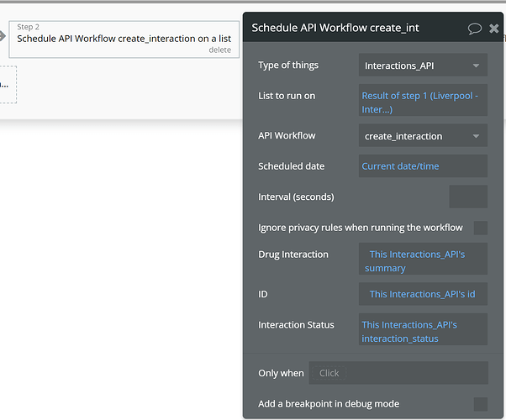Image resolution: width=506 pixels, height=420 pixels.
Task: Enable Ignore privacy rules checkbox
Action: point(481,228)
